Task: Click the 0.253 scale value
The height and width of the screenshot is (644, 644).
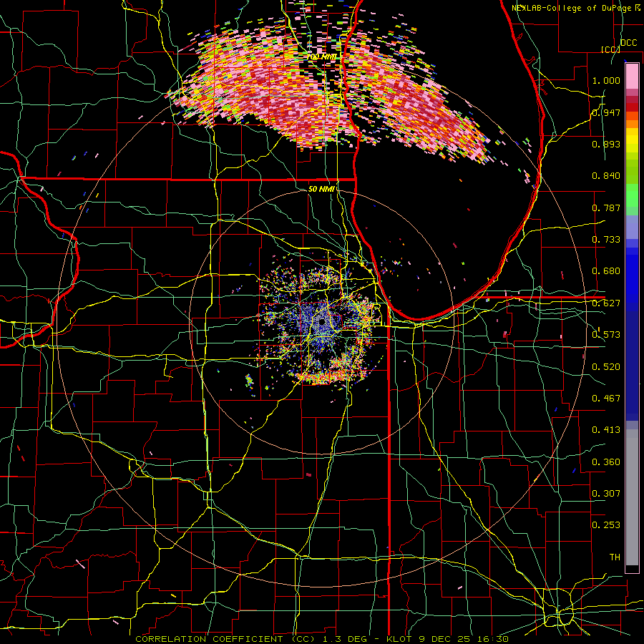Action: pos(606,525)
